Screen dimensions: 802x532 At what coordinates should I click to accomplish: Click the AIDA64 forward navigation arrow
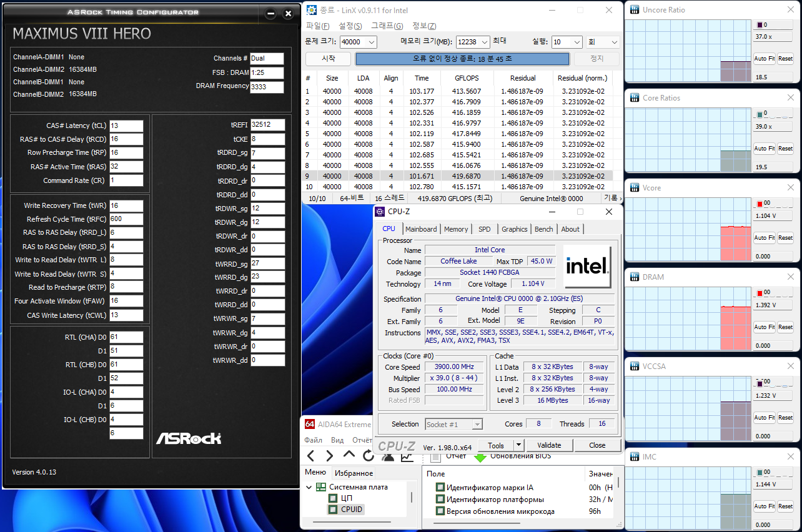pyautogui.click(x=330, y=456)
